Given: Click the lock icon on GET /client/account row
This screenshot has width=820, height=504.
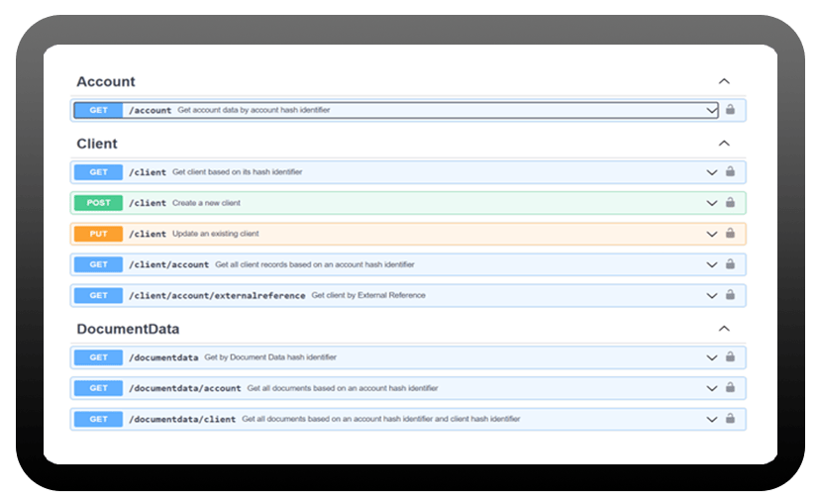Looking at the screenshot, I should tap(730, 264).
